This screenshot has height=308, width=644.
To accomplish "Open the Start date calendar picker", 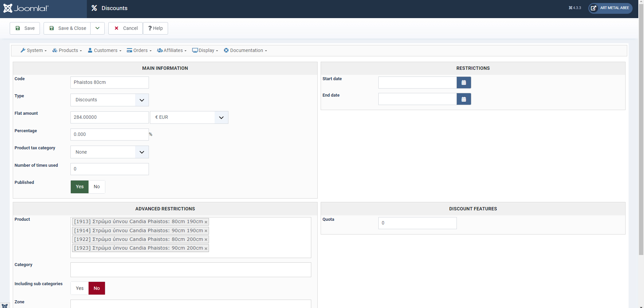I will click(464, 83).
